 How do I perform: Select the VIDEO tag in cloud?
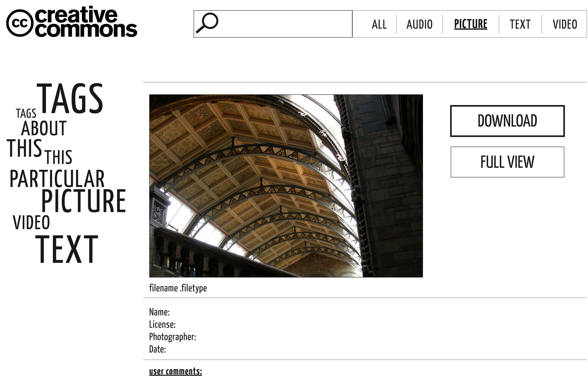tap(31, 222)
